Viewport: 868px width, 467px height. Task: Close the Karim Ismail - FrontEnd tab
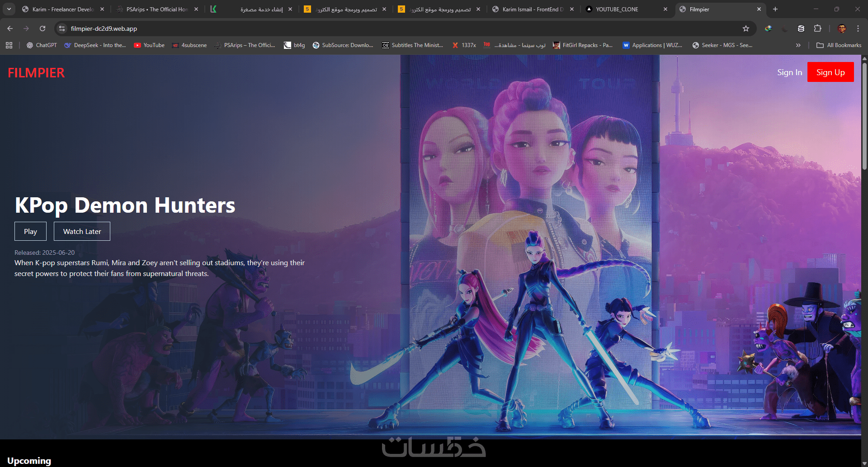(x=572, y=9)
